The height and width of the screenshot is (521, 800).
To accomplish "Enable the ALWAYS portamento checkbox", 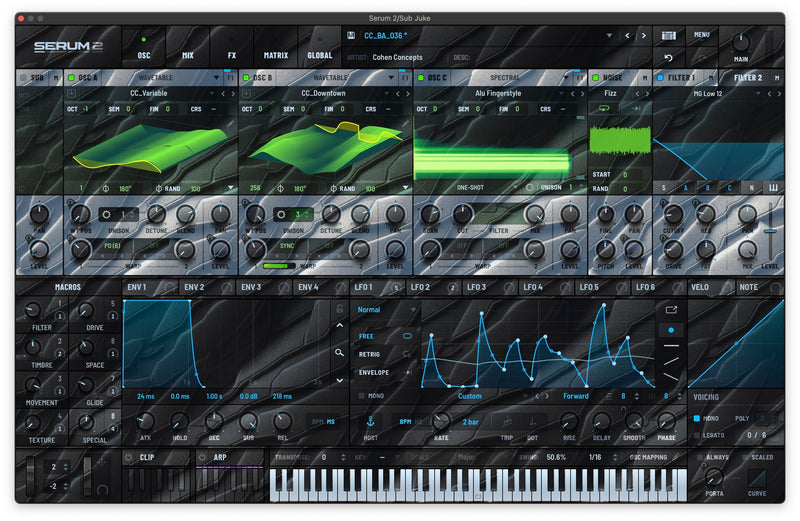I will (699, 457).
